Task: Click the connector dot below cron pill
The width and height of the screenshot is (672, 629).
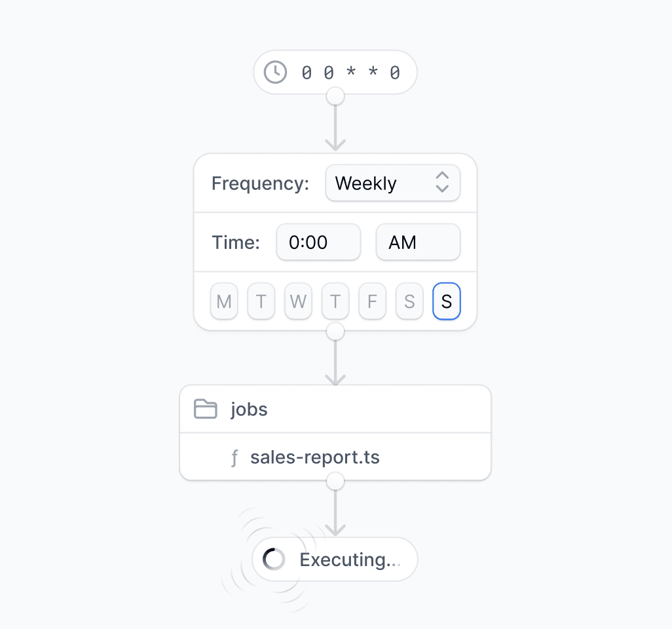Action: [x=335, y=96]
